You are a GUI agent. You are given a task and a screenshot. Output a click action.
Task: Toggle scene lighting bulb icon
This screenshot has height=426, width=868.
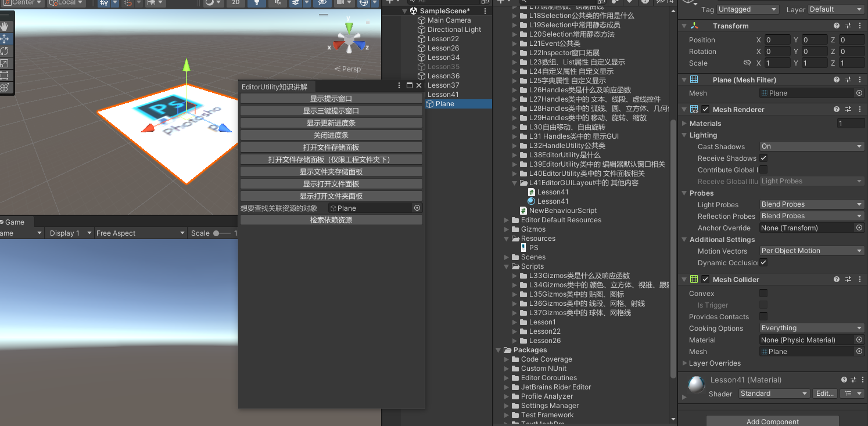click(256, 3)
